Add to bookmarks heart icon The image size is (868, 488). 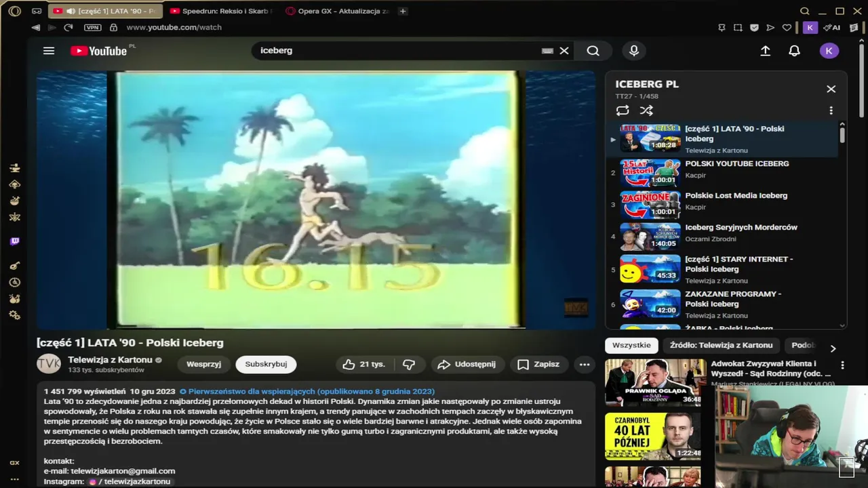[x=787, y=28]
